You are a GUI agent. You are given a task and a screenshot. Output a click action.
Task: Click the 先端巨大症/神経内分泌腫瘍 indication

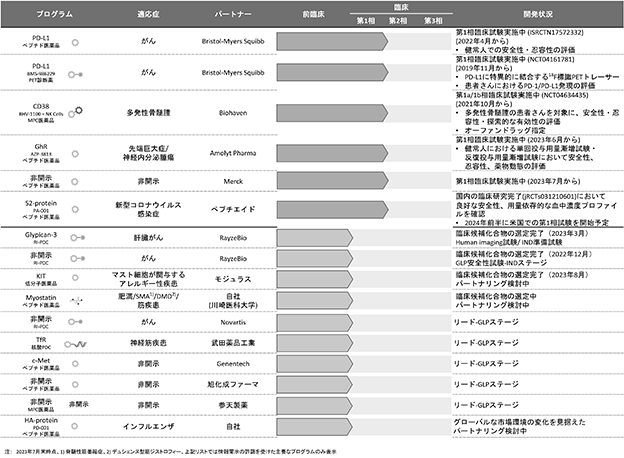point(148,153)
